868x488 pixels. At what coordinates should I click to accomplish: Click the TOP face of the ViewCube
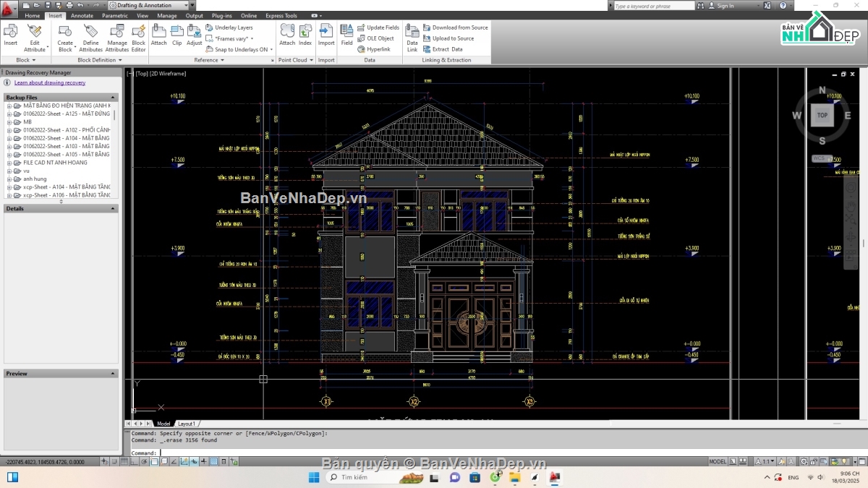[x=822, y=115]
